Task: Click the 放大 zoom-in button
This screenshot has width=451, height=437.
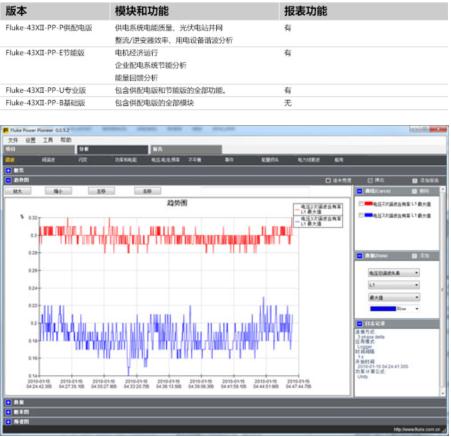Action: [18, 191]
